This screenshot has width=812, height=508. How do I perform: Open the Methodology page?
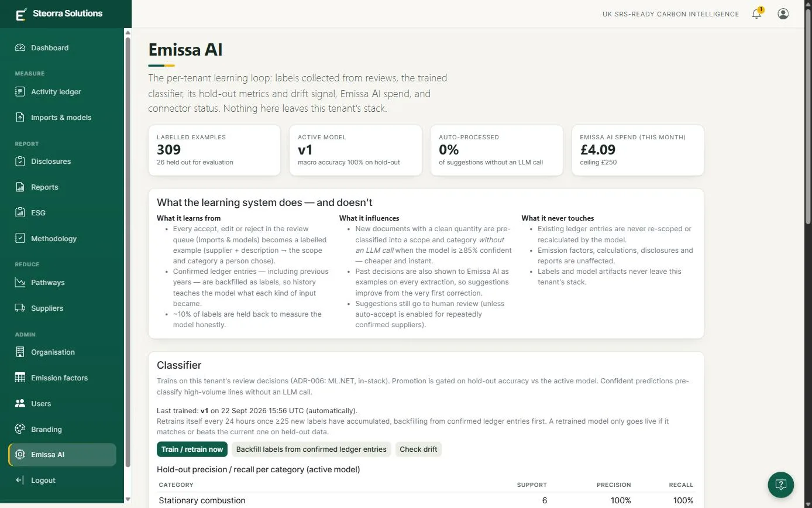[x=62, y=239]
